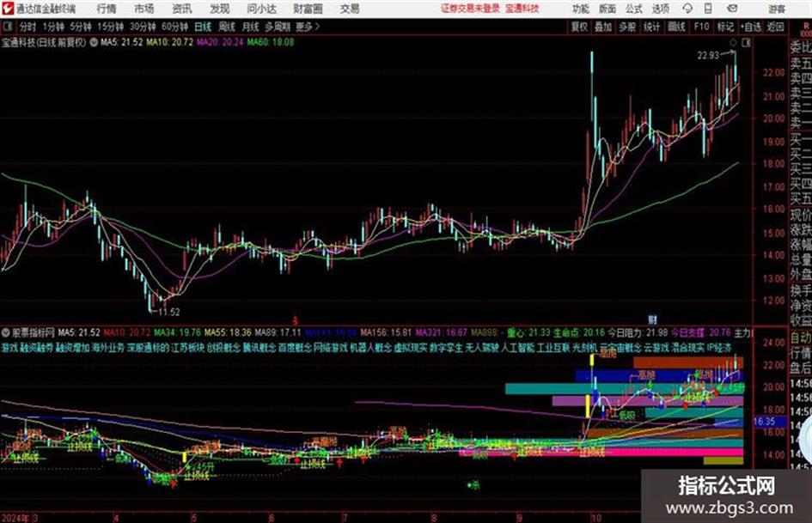Click the 22.93 high price label
The image size is (812, 523).
(x=708, y=55)
